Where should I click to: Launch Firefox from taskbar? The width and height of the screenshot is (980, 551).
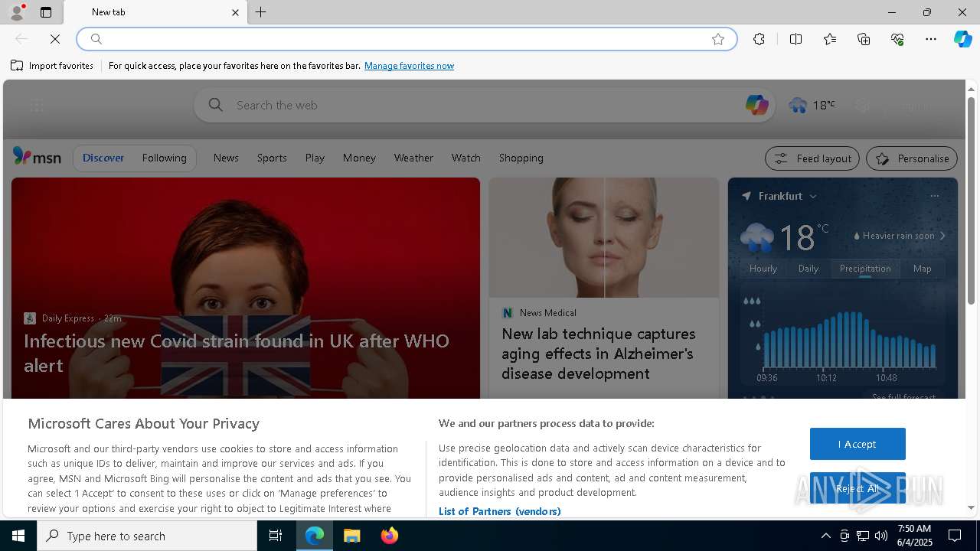tap(390, 536)
